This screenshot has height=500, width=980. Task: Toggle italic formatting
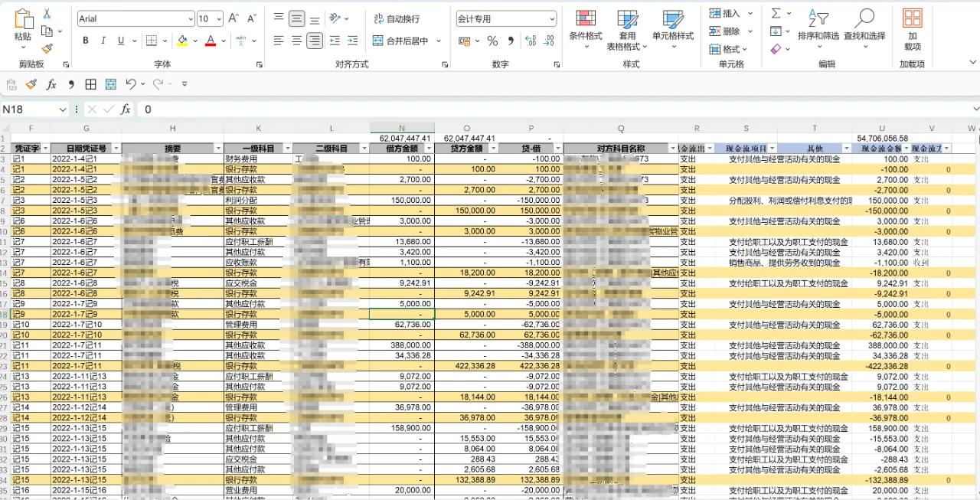tap(105, 41)
